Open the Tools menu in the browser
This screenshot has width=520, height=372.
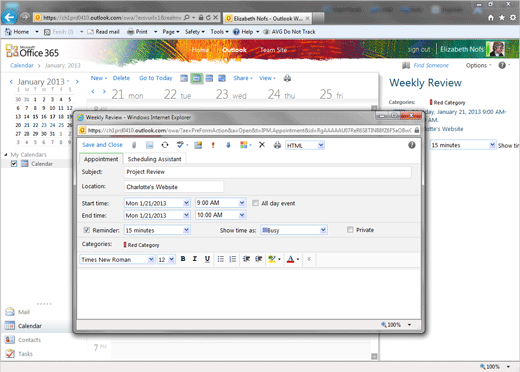pos(219,32)
